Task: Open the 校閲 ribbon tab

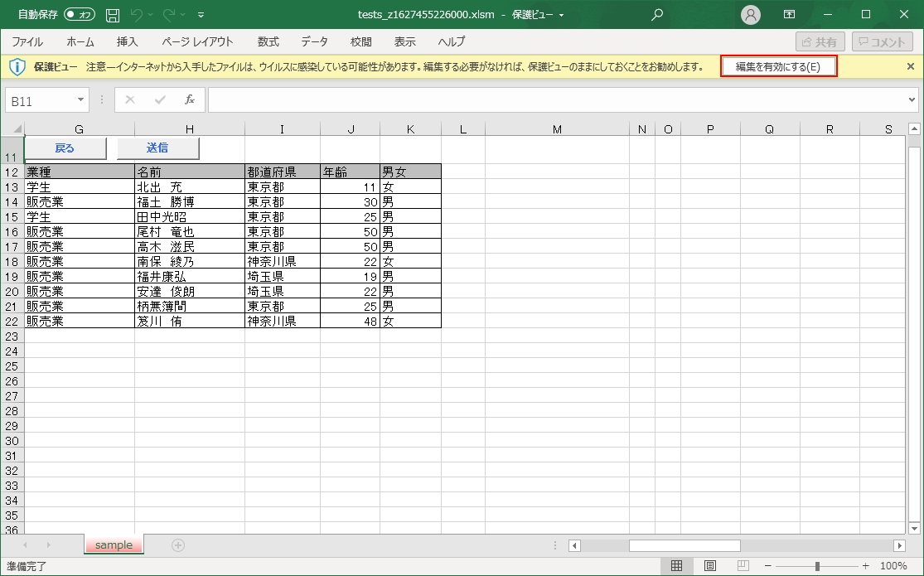Action: point(361,42)
